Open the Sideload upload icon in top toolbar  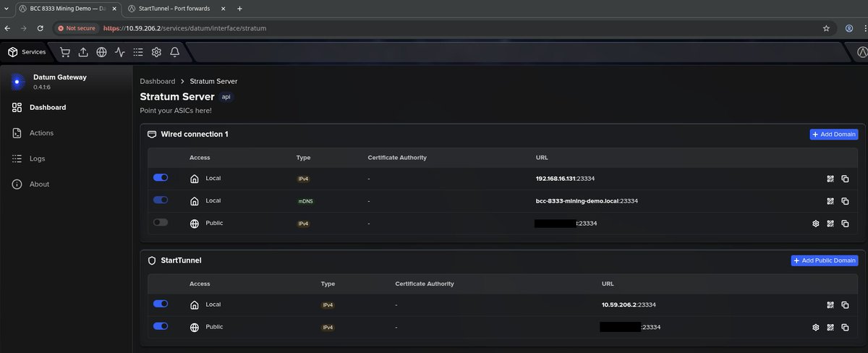pyautogui.click(x=83, y=52)
